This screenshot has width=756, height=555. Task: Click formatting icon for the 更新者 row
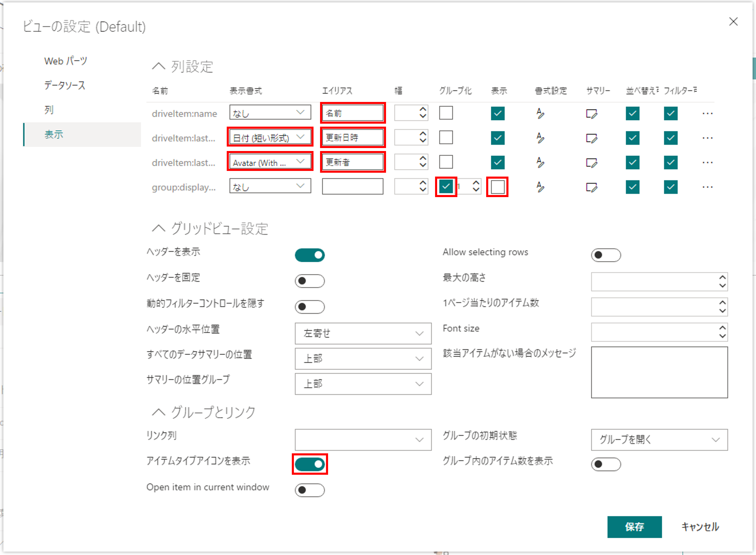point(540,163)
